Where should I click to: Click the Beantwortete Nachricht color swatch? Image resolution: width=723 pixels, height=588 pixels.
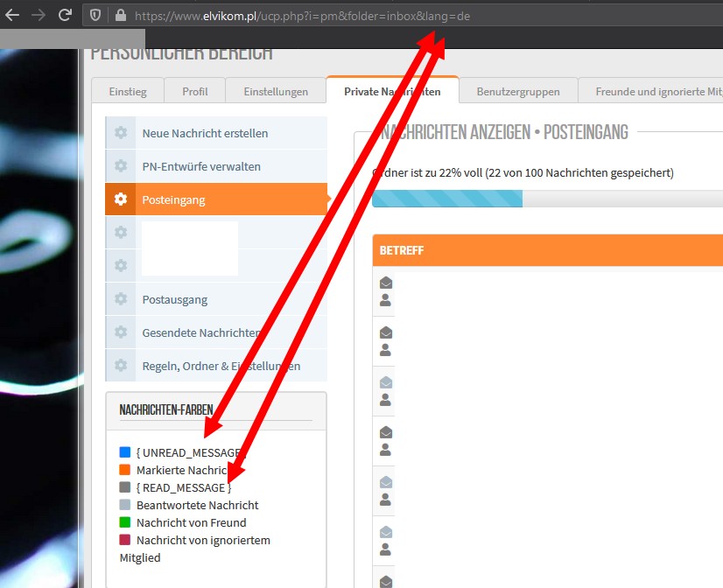pyautogui.click(x=125, y=505)
